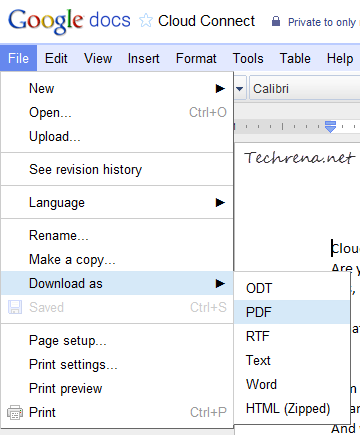Click the lock privacy icon

[x=276, y=21]
